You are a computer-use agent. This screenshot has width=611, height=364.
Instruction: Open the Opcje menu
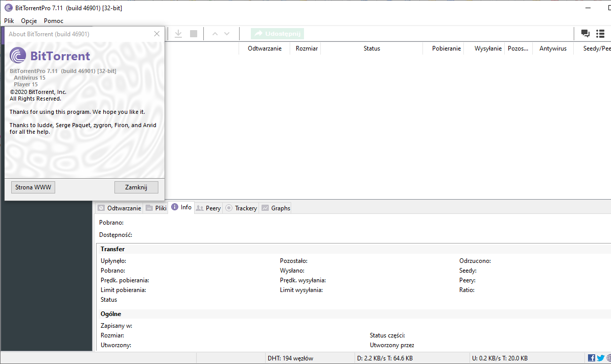click(x=29, y=20)
